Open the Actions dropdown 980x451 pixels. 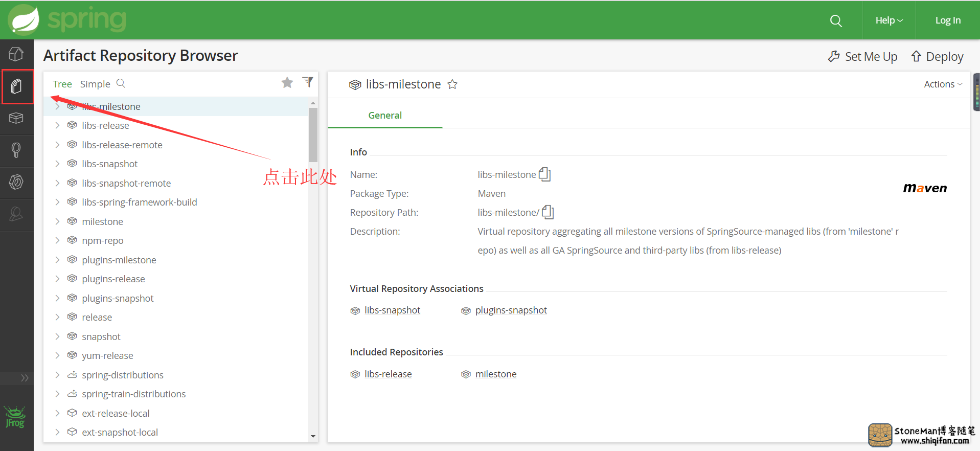[x=943, y=84]
